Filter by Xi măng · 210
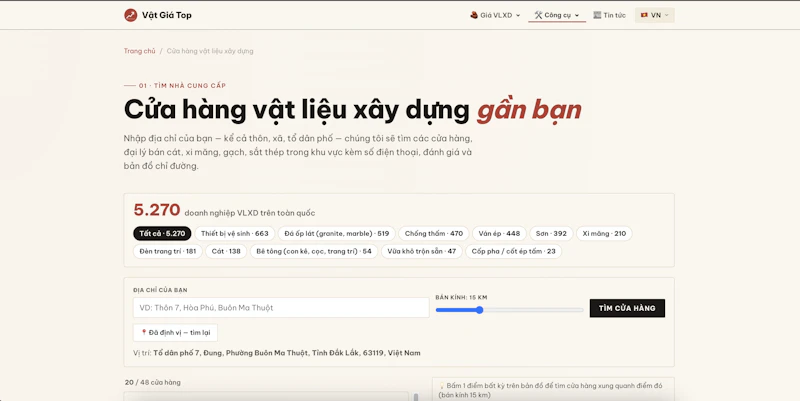 605,234
